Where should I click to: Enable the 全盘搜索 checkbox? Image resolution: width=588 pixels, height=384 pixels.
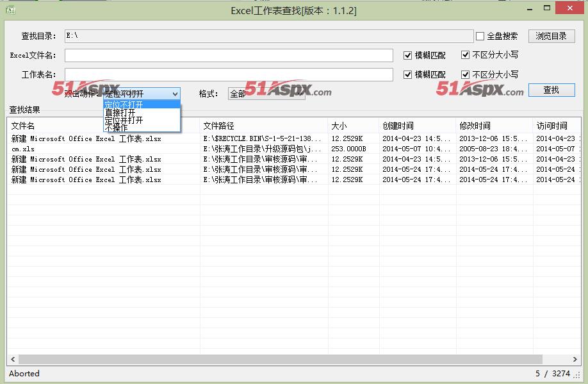480,37
